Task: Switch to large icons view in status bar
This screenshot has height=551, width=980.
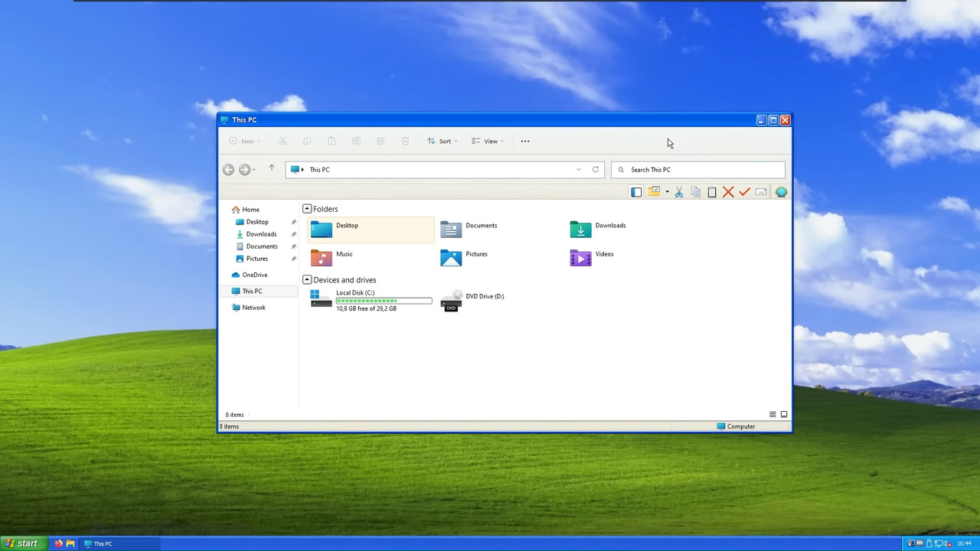Action: (x=783, y=415)
